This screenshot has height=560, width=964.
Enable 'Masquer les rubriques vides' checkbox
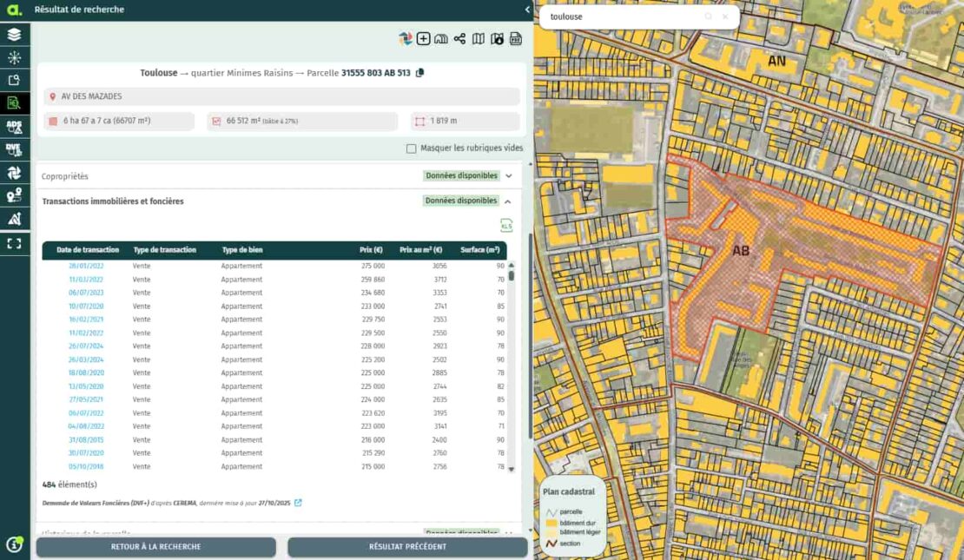coord(412,148)
